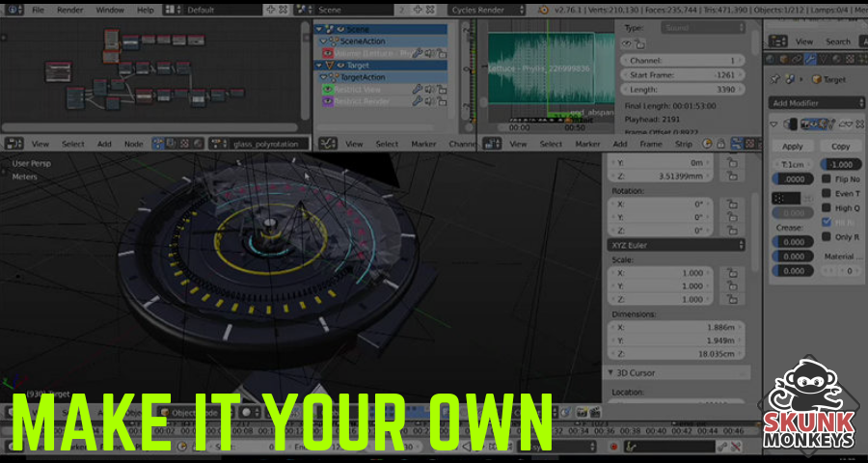Collapse the Scene row in dope sheet
The height and width of the screenshot is (463, 868).
click(x=319, y=29)
